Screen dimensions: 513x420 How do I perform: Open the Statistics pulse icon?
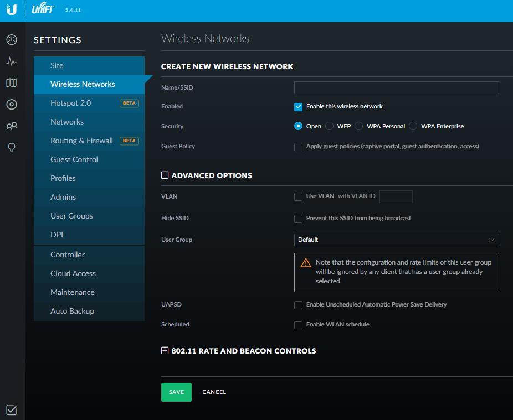(x=12, y=61)
